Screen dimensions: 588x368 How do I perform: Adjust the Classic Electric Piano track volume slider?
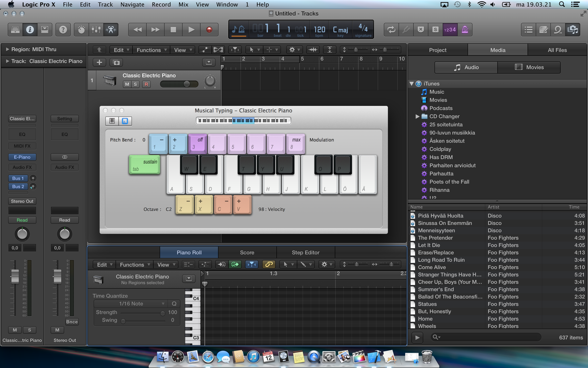pyautogui.click(x=179, y=84)
